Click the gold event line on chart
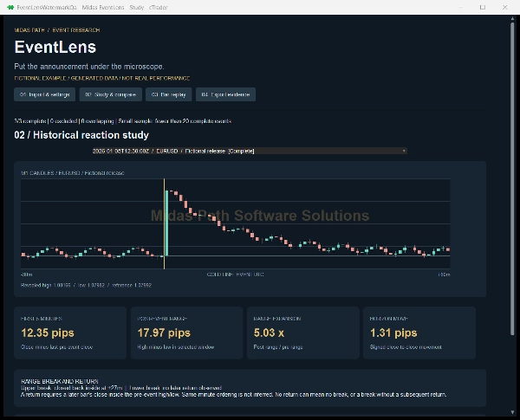The height and width of the screenshot is (420, 520). coord(164,223)
